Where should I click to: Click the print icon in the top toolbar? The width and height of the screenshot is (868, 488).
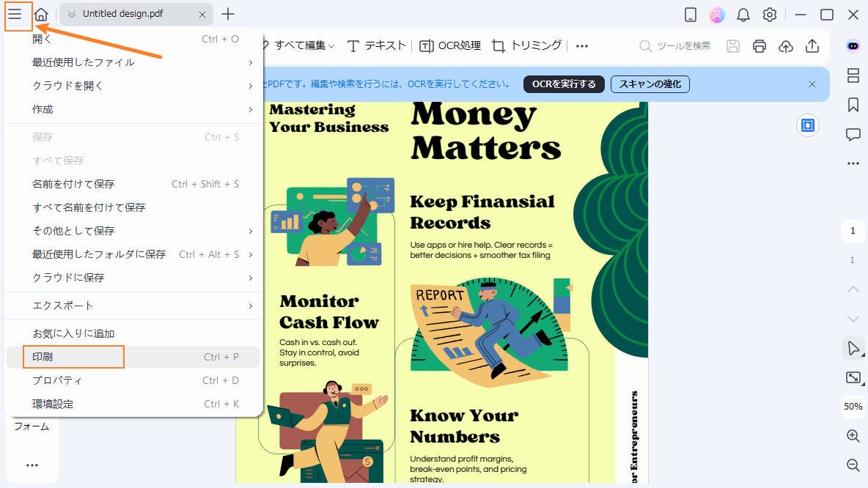[x=759, y=45]
